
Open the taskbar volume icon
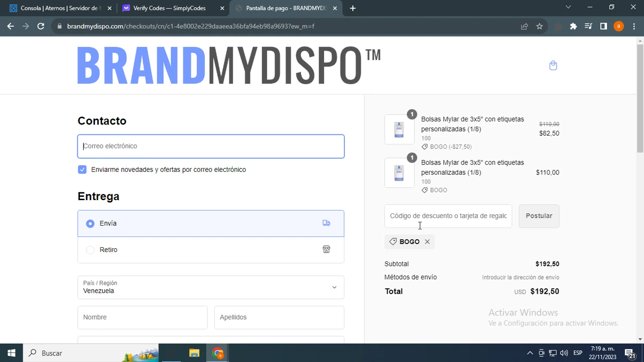(x=564, y=353)
